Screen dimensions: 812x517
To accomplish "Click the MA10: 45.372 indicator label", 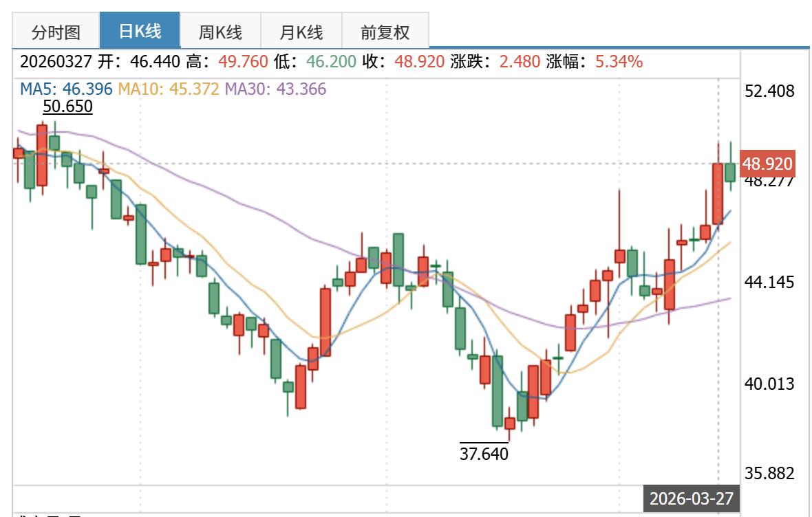I will (169, 89).
